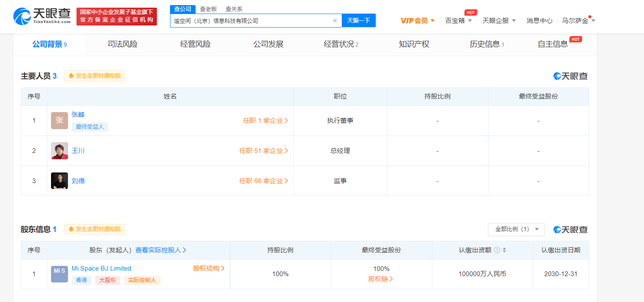This screenshot has height=302, width=644.
Task: Switch to the 司法风险 tab
Action: pyautogui.click(x=122, y=44)
